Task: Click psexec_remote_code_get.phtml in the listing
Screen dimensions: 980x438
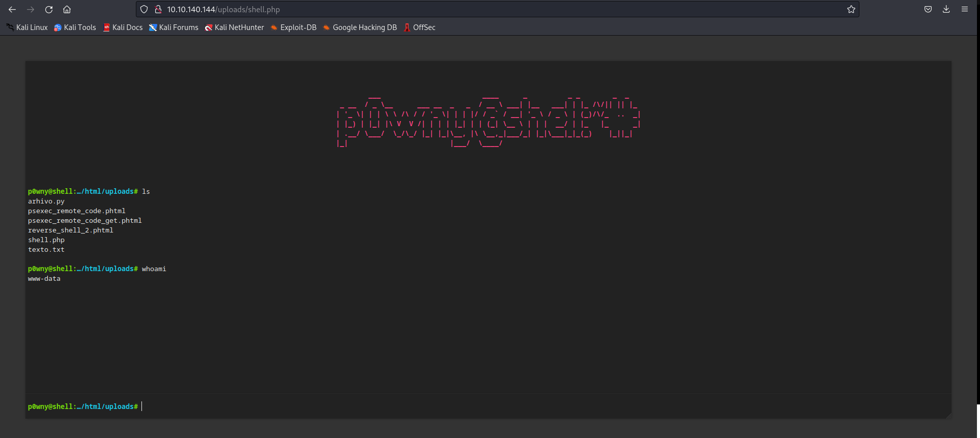Action: coord(85,221)
